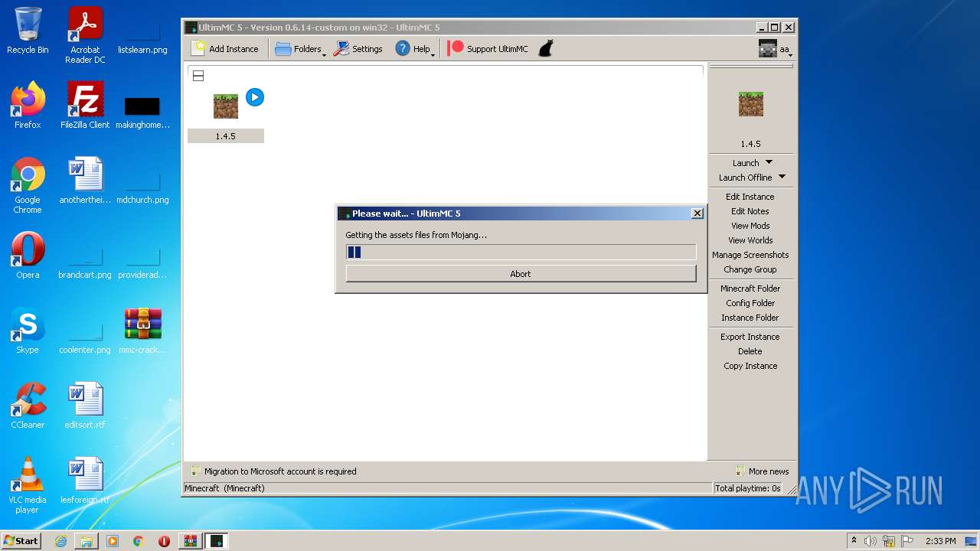Screen dimensions: 980x551
Task: Click the black cat icon in toolbar
Action: click(545, 48)
